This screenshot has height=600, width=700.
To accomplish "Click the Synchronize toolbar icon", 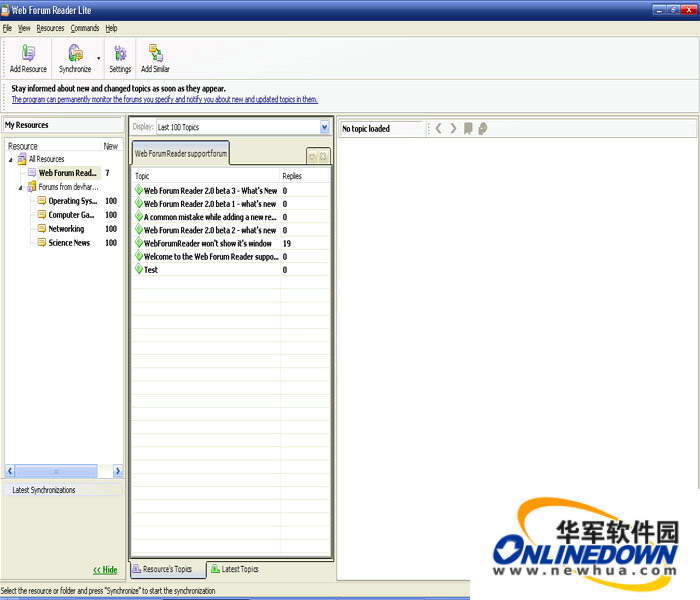I will (75, 58).
